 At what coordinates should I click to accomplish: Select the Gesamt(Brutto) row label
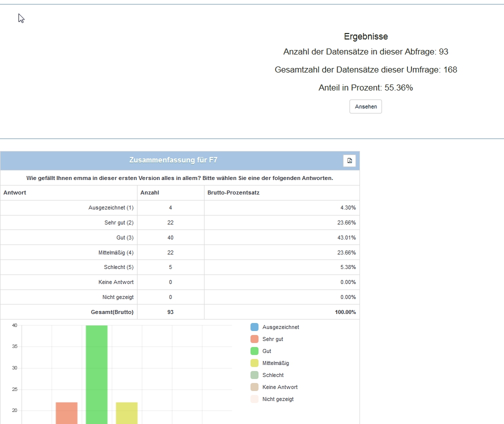(112, 312)
